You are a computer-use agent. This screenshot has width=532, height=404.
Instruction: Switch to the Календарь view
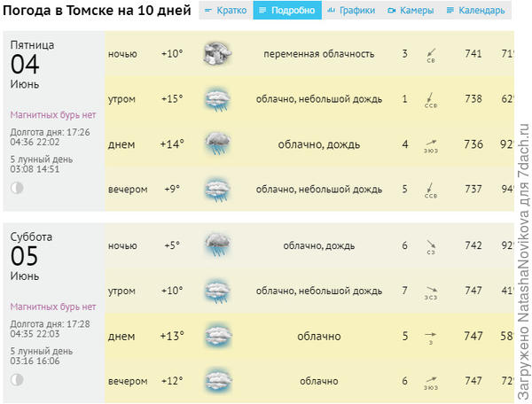click(x=475, y=11)
